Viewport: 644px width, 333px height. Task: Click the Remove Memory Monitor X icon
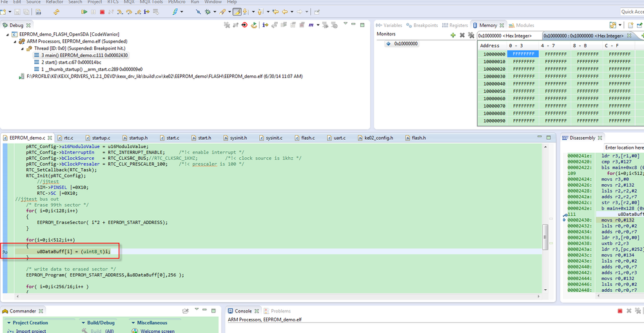tap(462, 35)
